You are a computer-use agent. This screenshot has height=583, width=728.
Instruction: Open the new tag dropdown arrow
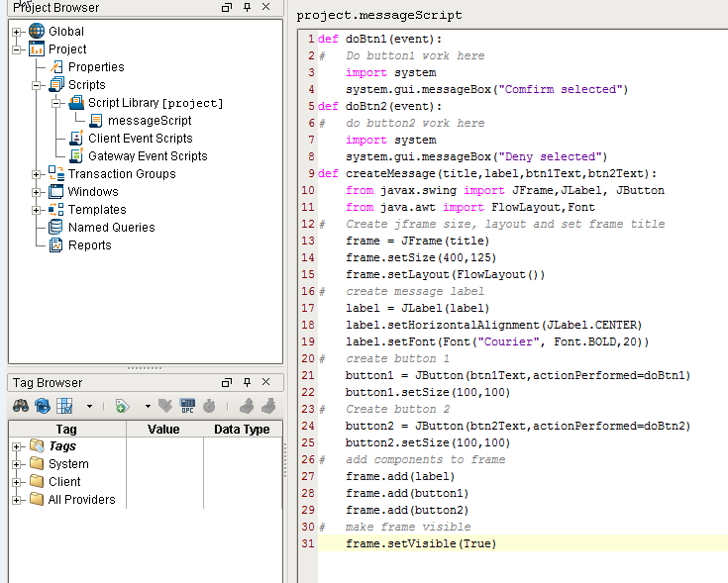148,406
